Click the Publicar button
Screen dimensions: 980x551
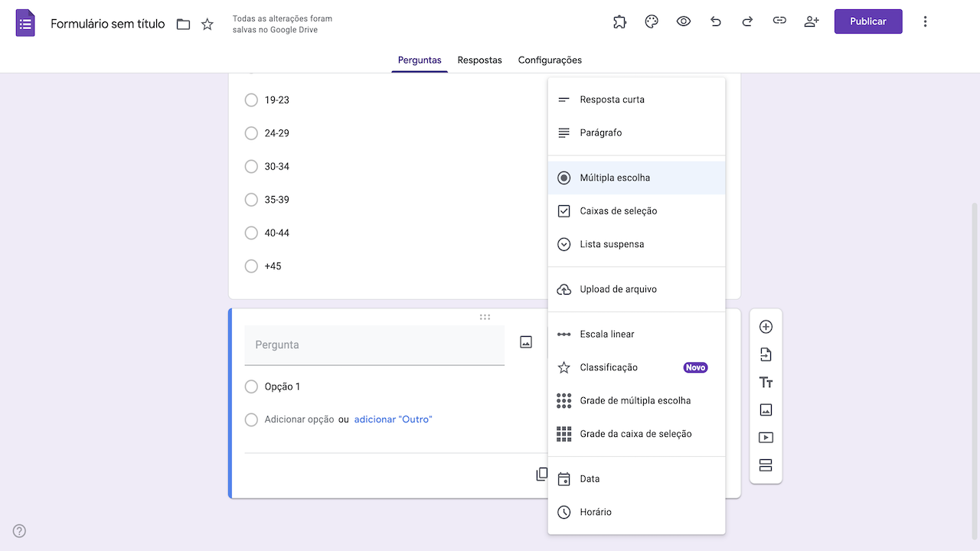[x=867, y=21]
